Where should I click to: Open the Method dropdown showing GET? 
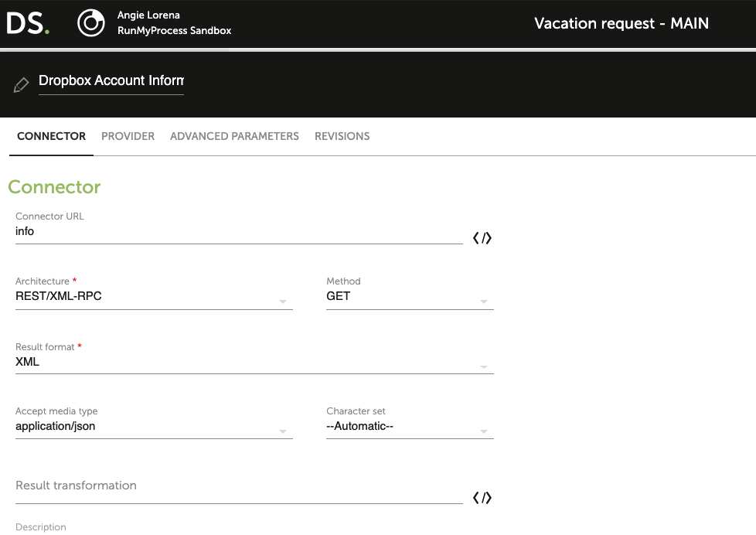(410, 297)
